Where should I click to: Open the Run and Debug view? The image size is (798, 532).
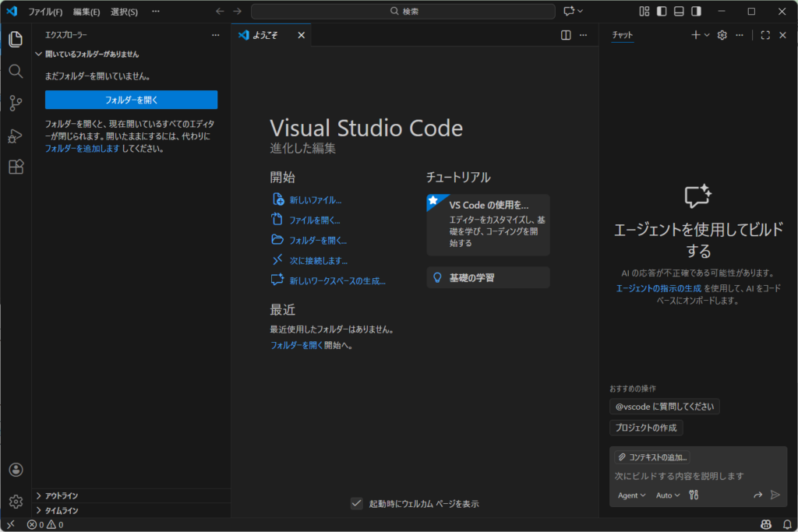coord(16,136)
